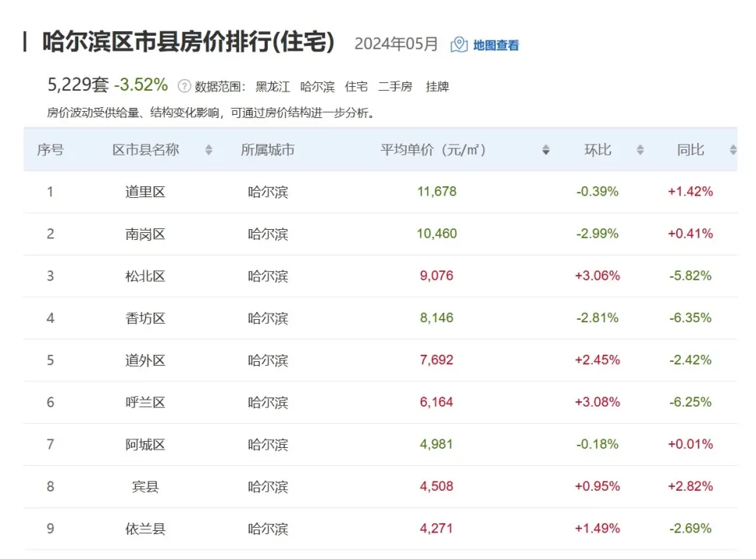Viewport: 756px width, 559px height.
Task: Select the 挂牌 data scope tag
Action: pos(437,87)
